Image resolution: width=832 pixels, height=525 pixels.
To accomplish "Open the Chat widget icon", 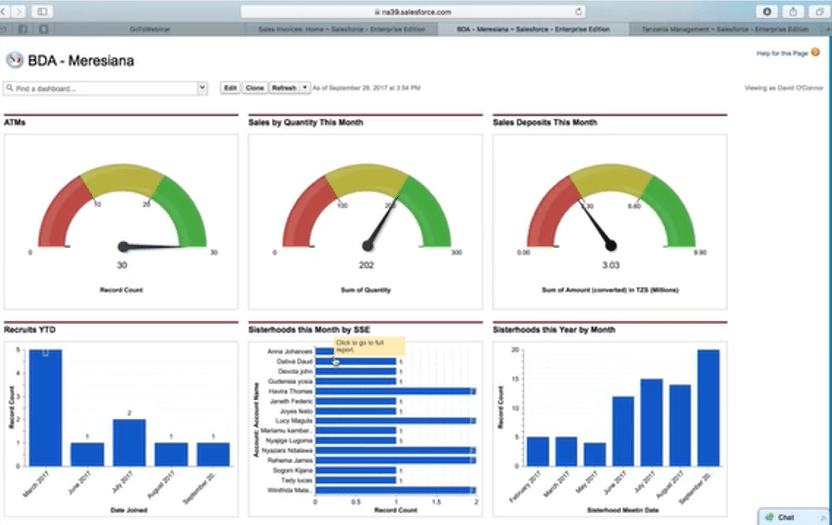I will click(770, 517).
